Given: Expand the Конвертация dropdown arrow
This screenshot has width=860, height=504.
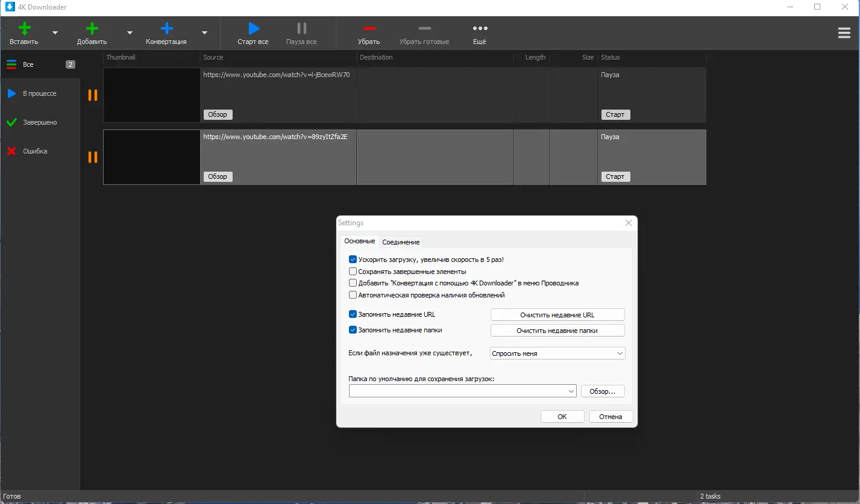Looking at the screenshot, I should (204, 33).
